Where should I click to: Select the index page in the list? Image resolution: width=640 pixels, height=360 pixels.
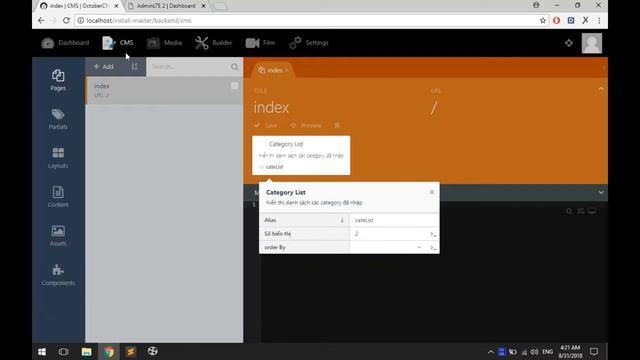click(164, 90)
